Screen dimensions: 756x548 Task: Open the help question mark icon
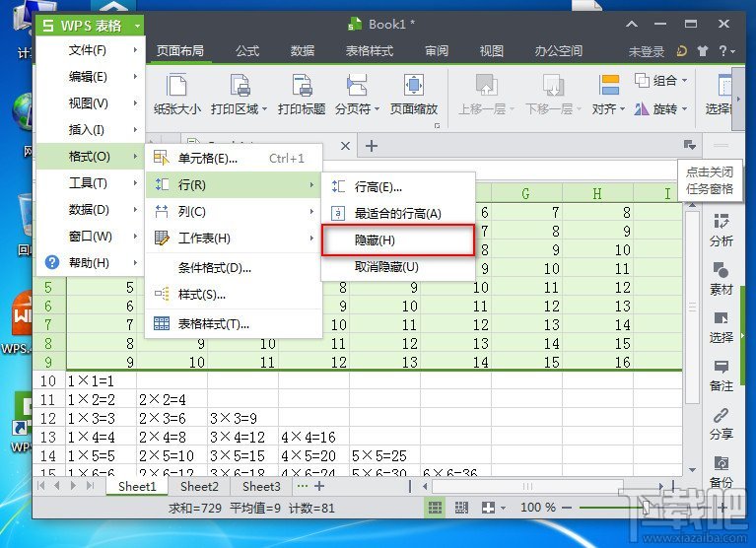click(x=722, y=50)
